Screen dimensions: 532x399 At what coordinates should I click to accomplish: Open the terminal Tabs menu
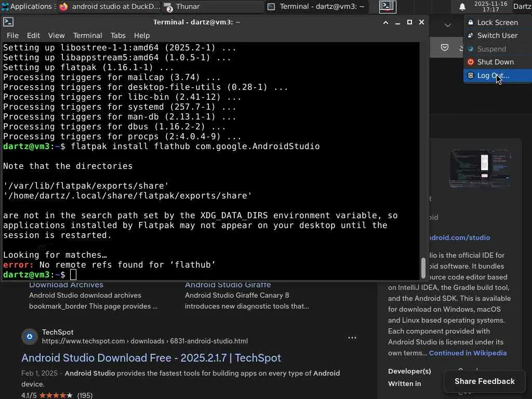pos(118,35)
